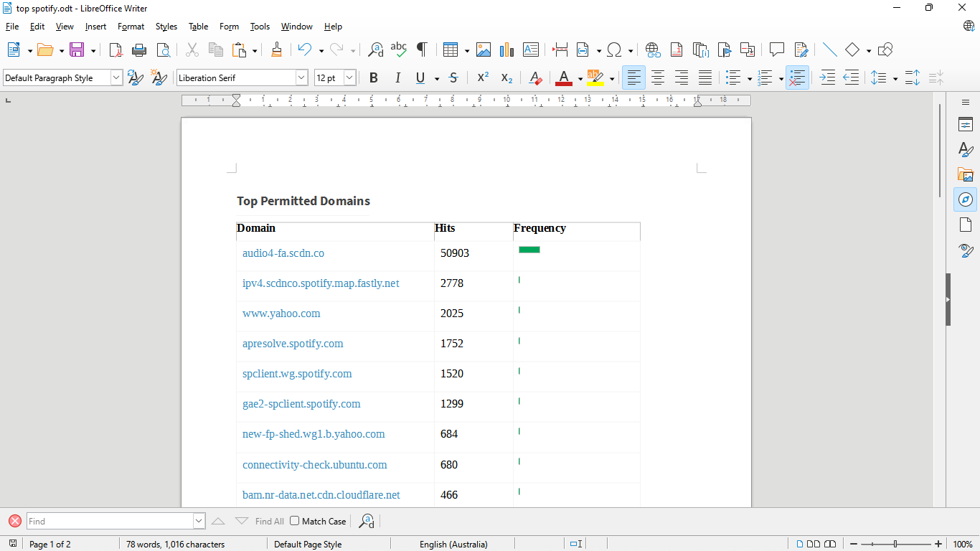The height and width of the screenshot is (551, 980).
Task: Open Sidebar Page deck
Action: (966, 225)
